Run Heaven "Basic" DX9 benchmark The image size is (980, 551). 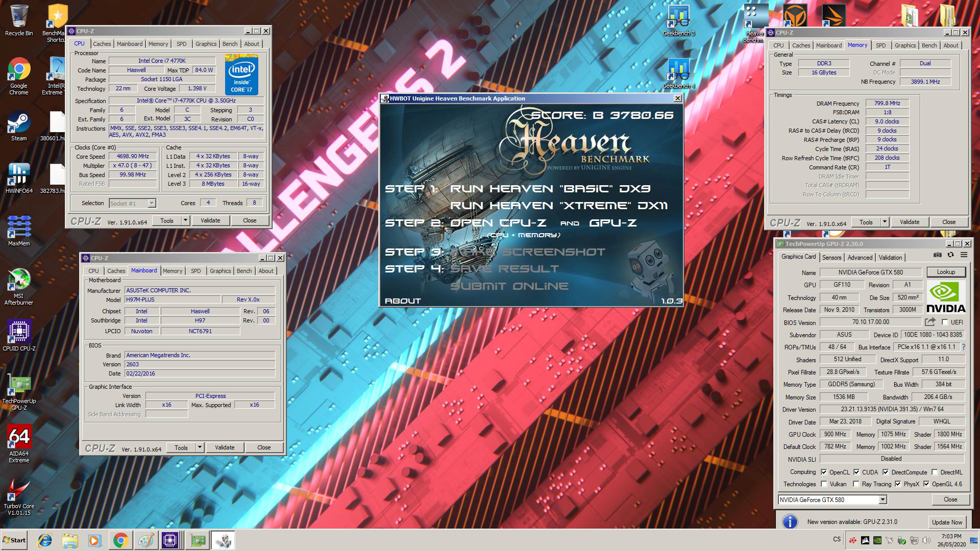(550, 189)
